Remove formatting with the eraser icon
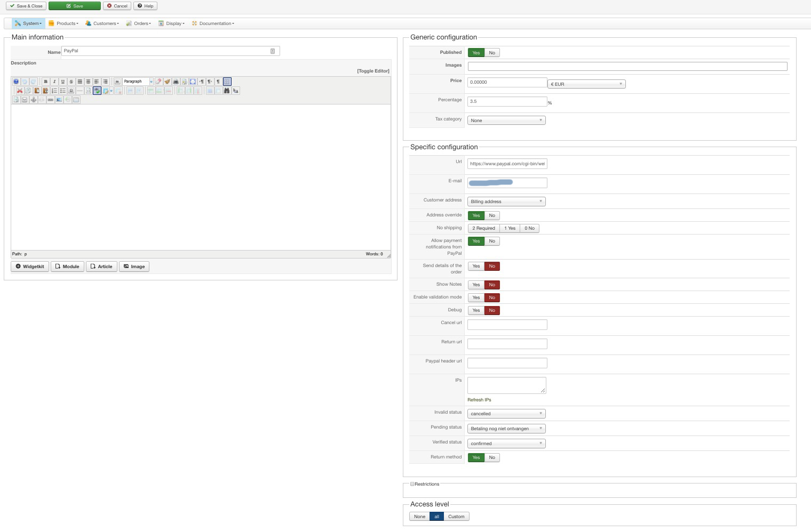Viewport: 811px width, 532px height. click(159, 82)
